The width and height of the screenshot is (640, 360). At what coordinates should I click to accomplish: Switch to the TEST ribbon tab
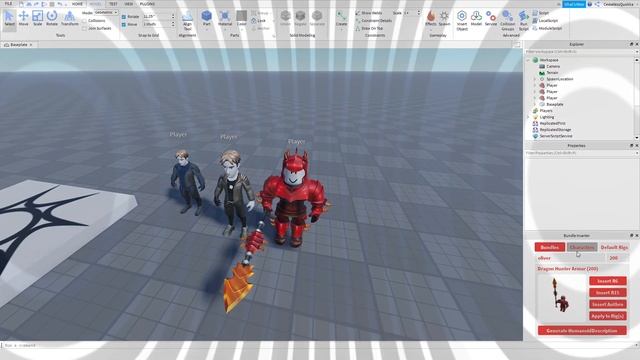(113, 4)
